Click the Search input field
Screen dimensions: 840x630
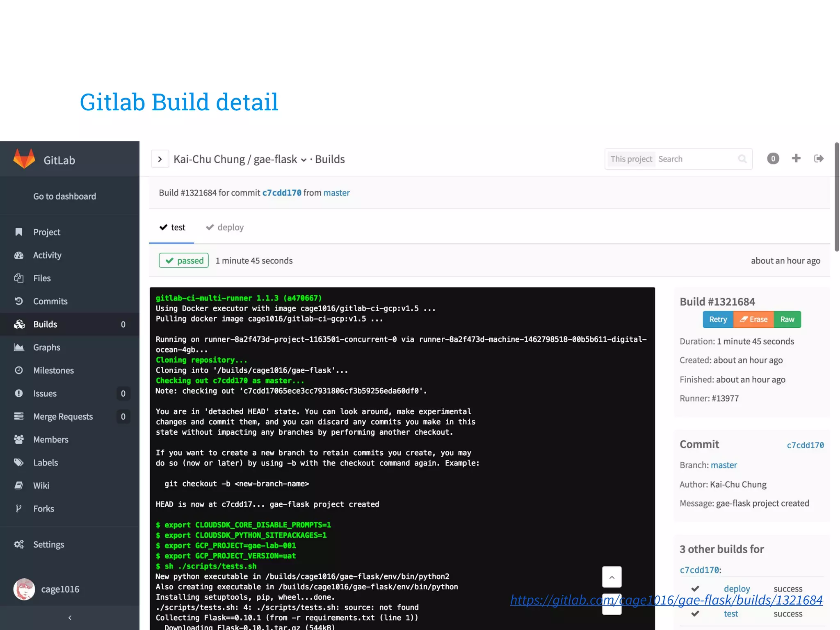(696, 159)
